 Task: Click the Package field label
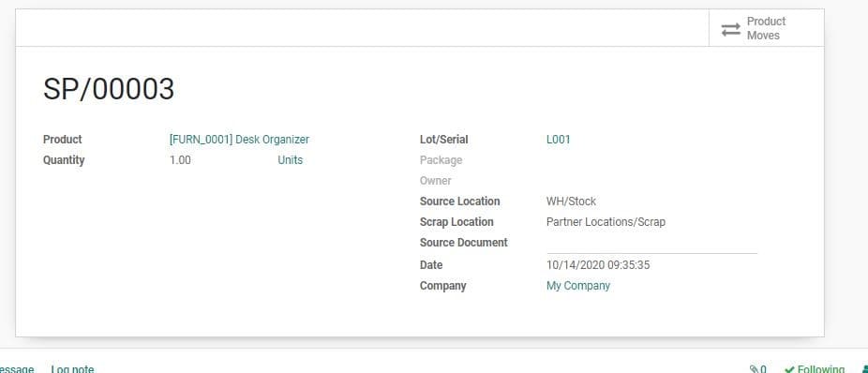[x=441, y=160]
